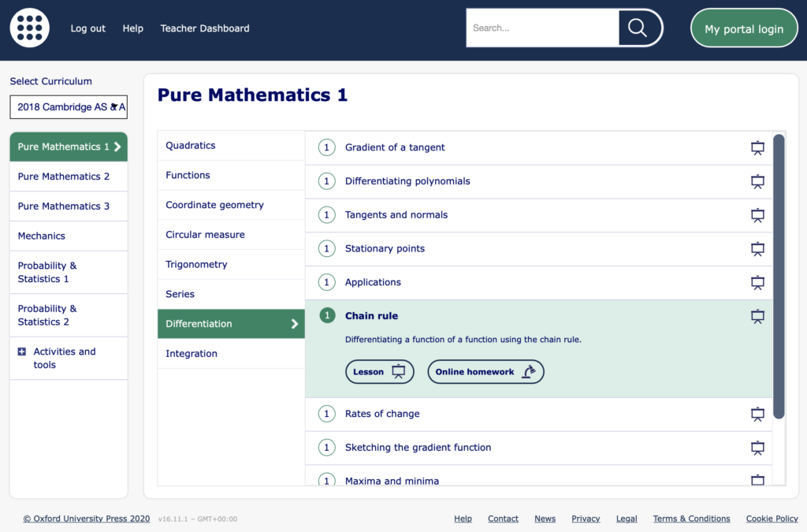807x532 pixels.
Task: Open the Select Curriculum dropdown
Action: click(69, 107)
